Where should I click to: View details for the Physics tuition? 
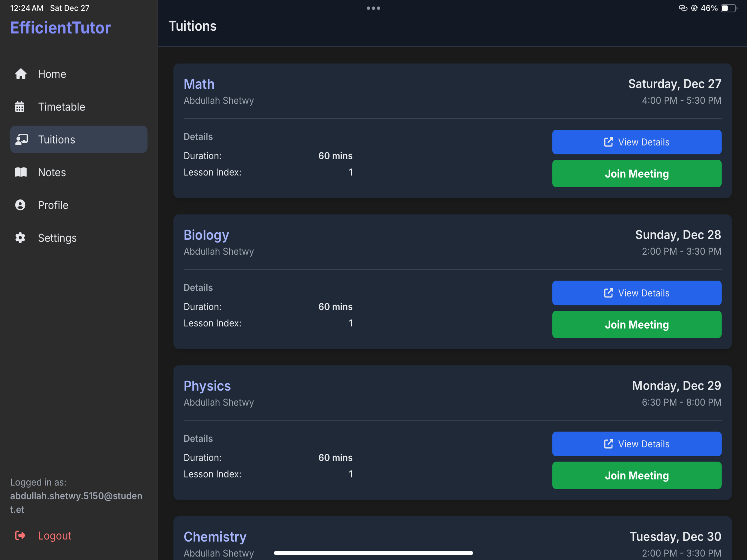[637, 444]
